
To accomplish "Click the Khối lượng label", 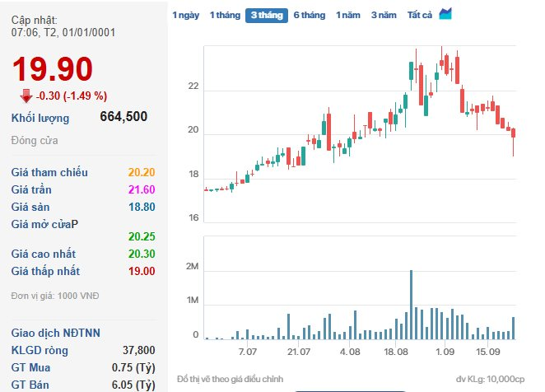I will (x=40, y=118).
